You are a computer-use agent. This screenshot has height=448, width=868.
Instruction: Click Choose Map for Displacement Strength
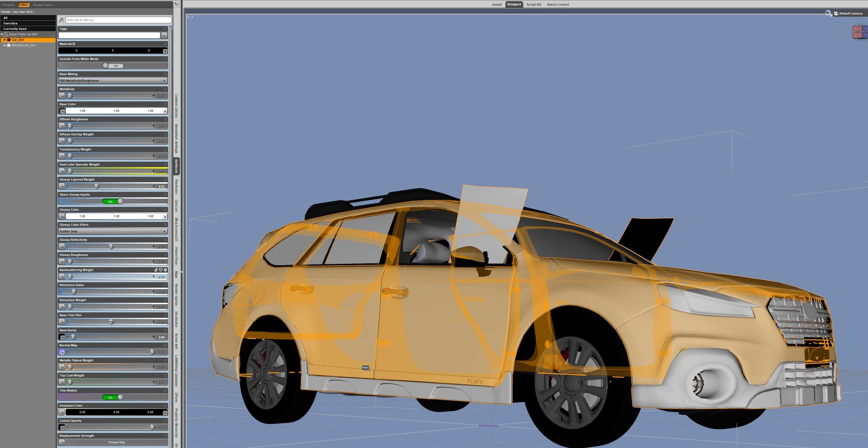pyautogui.click(x=116, y=442)
